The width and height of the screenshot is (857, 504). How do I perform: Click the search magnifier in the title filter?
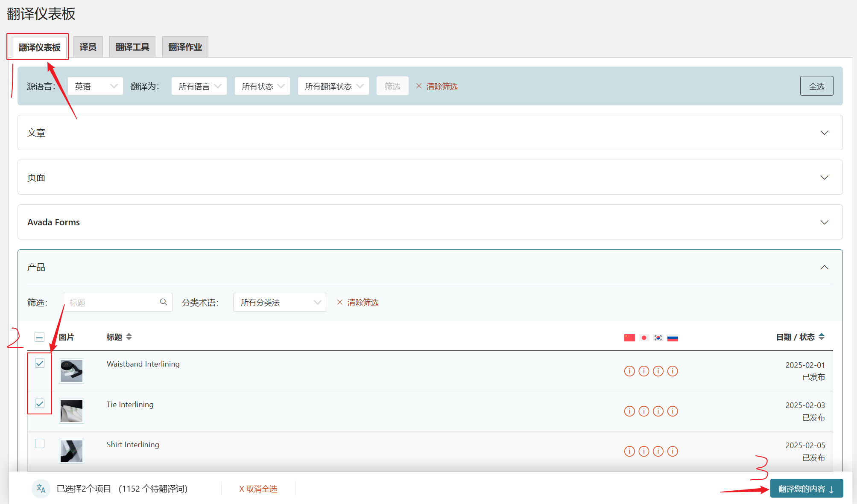coord(164,302)
